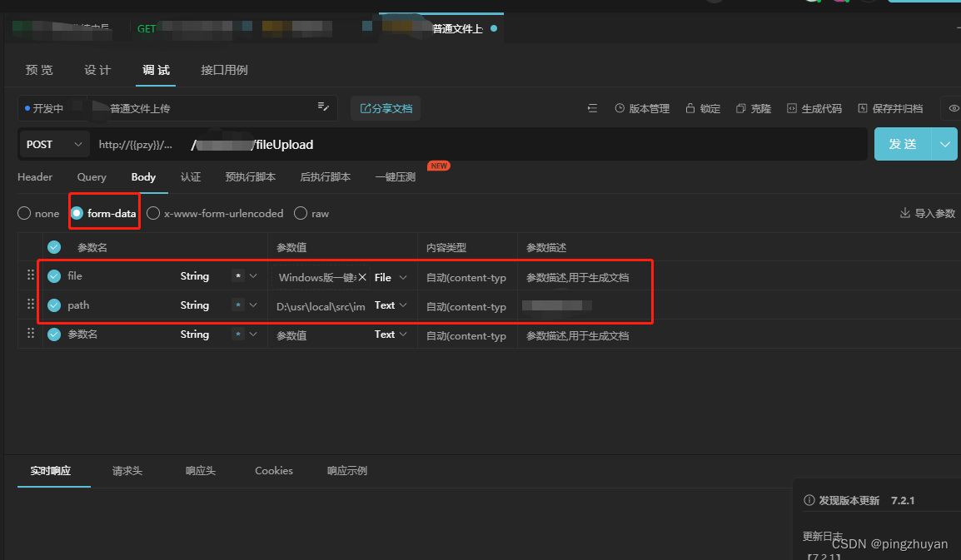
Task: Click the 发送 send button
Action: (x=903, y=144)
